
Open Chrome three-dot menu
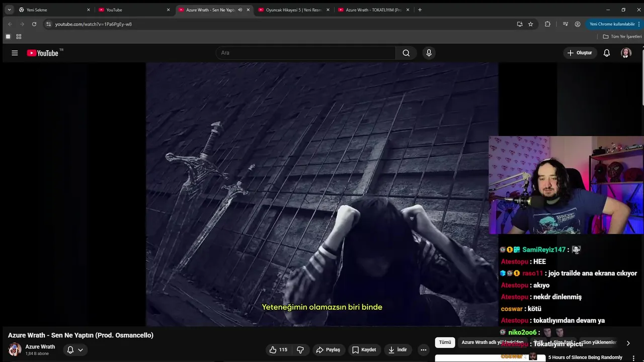[639, 24]
